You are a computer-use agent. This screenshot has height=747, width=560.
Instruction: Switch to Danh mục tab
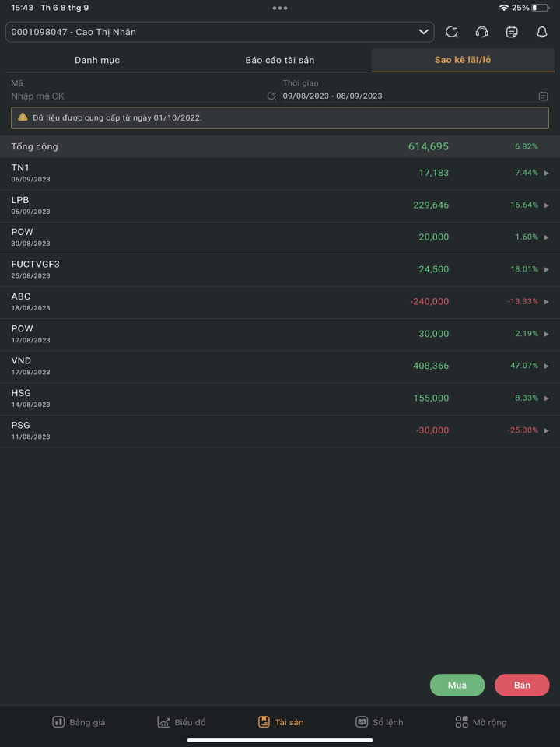(x=97, y=60)
